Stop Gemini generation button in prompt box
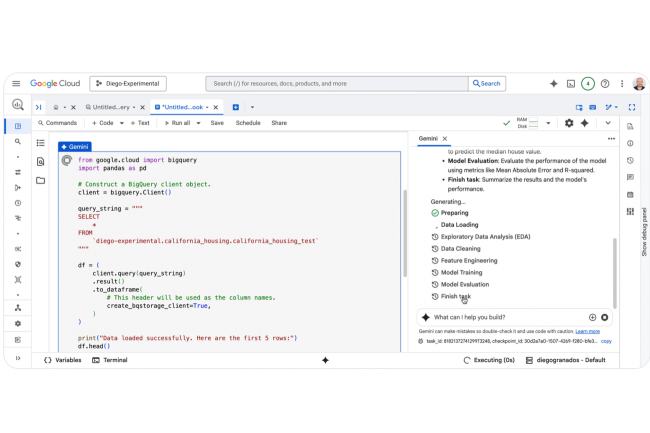650x433 pixels. 605,317
